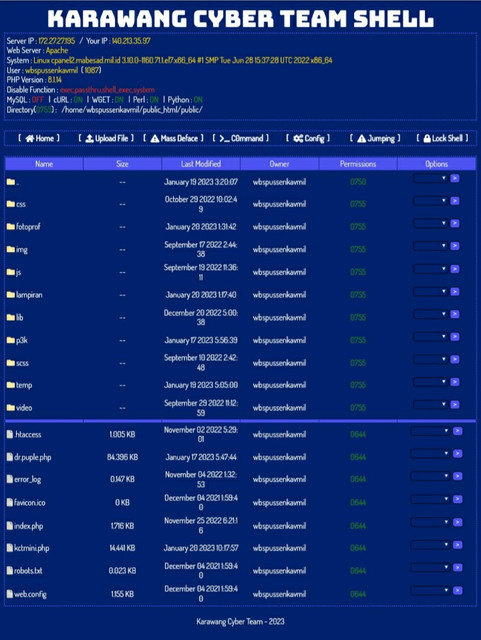Open the lampiran folder name link
The height and width of the screenshot is (640, 481).
[29, 295]
